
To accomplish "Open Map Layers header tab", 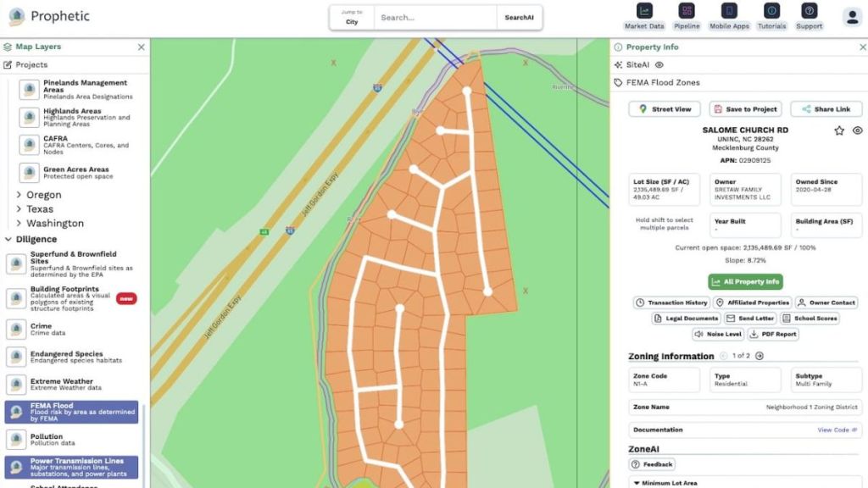I will [x=32, y=47].
